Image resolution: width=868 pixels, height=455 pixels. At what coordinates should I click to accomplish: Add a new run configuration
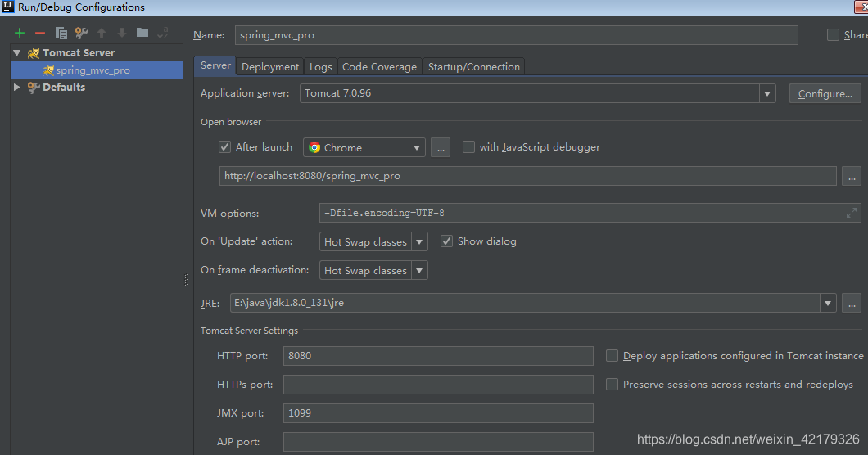(x=20, y=34)
